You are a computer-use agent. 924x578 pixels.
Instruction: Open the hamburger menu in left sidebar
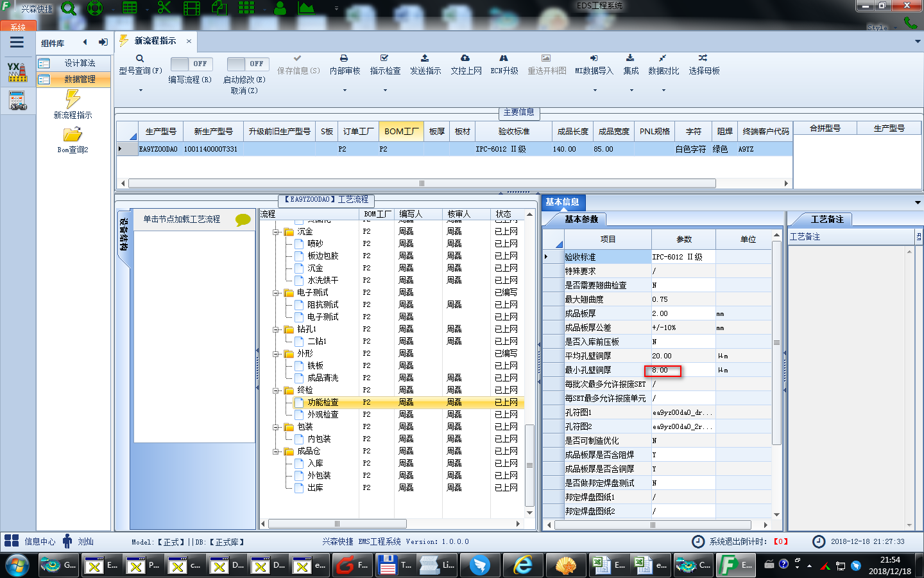(17, 42)
